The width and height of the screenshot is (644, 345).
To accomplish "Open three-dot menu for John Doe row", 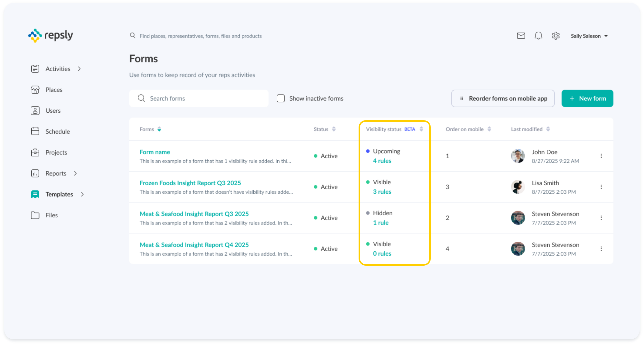I will 601,156.
